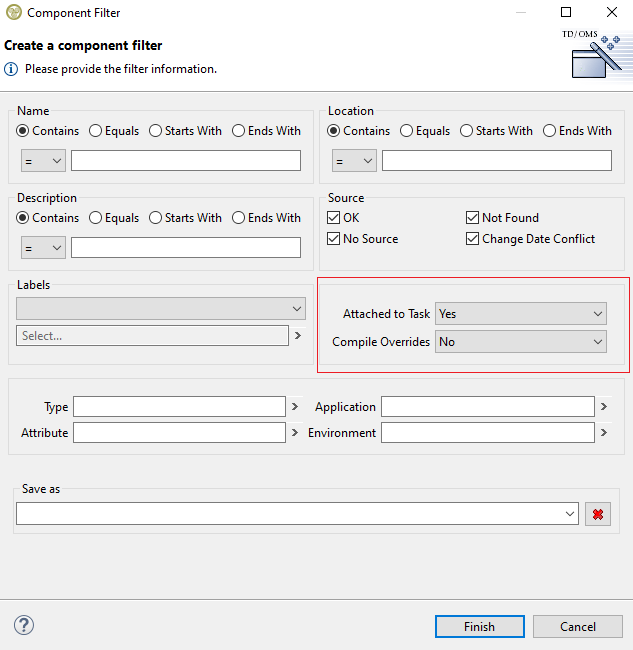The height and width of the screenshot is (650, 633).
Task: Open the Attached to Task dropdown
Action: pos(520,314)
